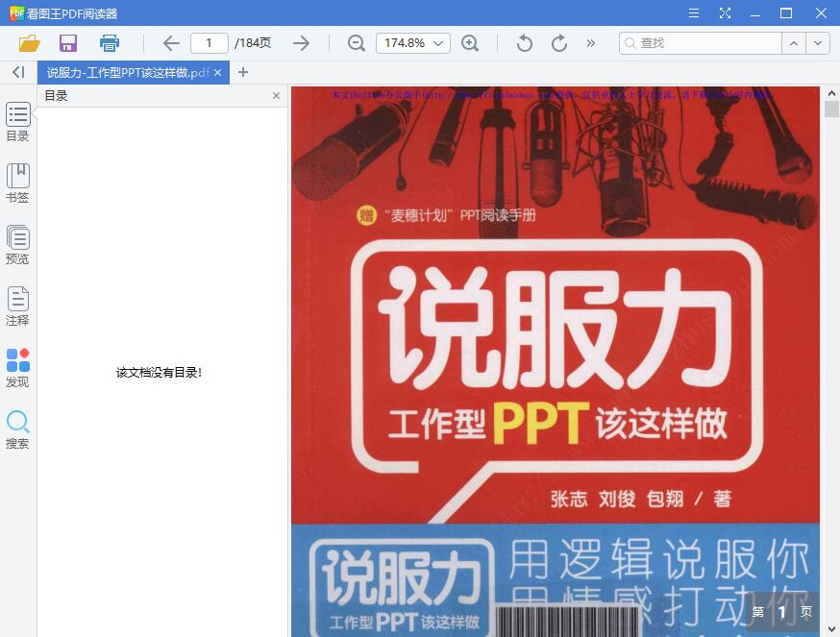Image resolution: width=840 pixels, height=637 pixels.
Task: Open the 搜索 search panel
Action: tap(17, 429)
